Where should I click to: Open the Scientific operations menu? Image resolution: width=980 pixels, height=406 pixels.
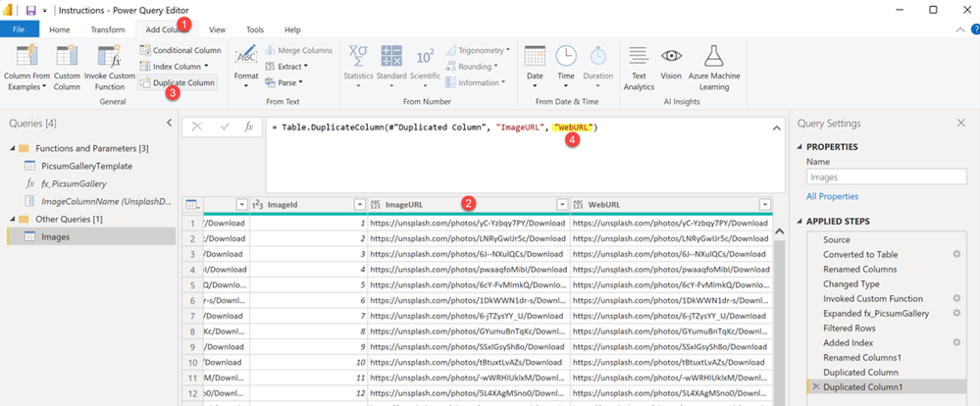click(x=425, y=68)
